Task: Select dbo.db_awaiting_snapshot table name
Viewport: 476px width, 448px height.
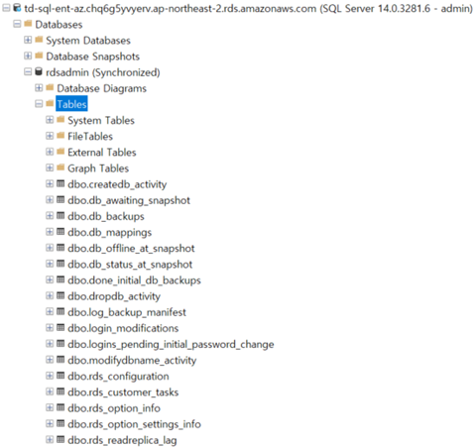Action: point(129,200)
